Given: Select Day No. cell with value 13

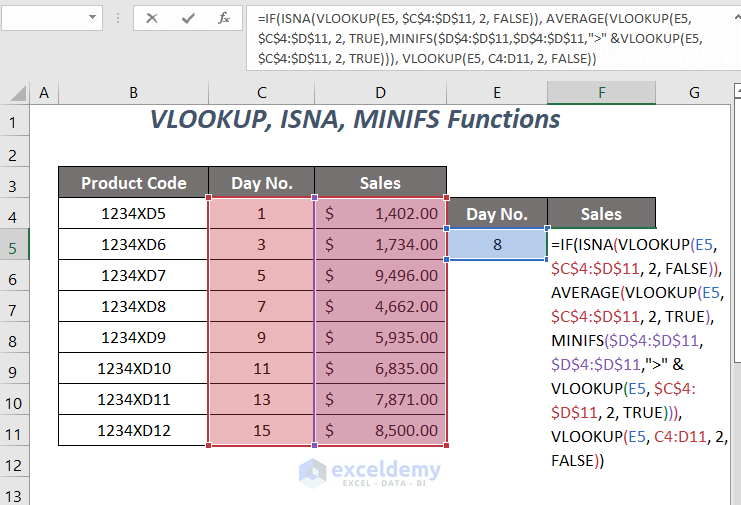Looking at the screenshot, I should coord(261,400).
